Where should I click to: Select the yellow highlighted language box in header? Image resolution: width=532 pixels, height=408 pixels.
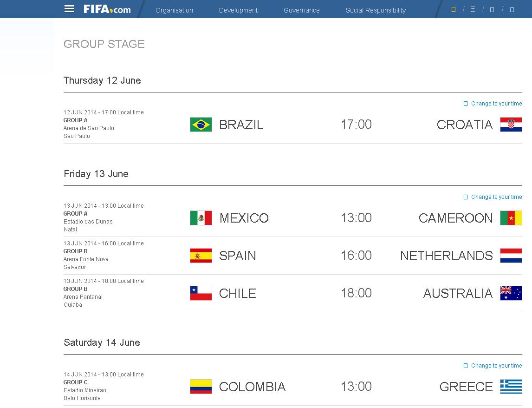coord(454,9)
